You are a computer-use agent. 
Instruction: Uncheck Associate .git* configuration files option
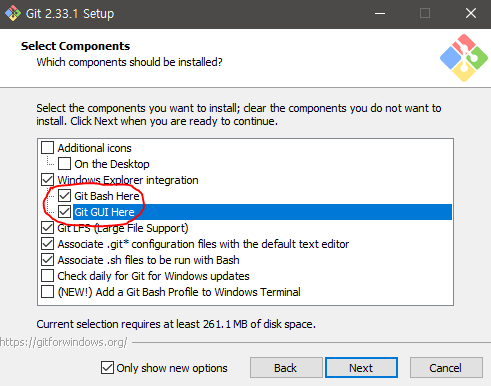pyautogui.click(x=47, y=244)
